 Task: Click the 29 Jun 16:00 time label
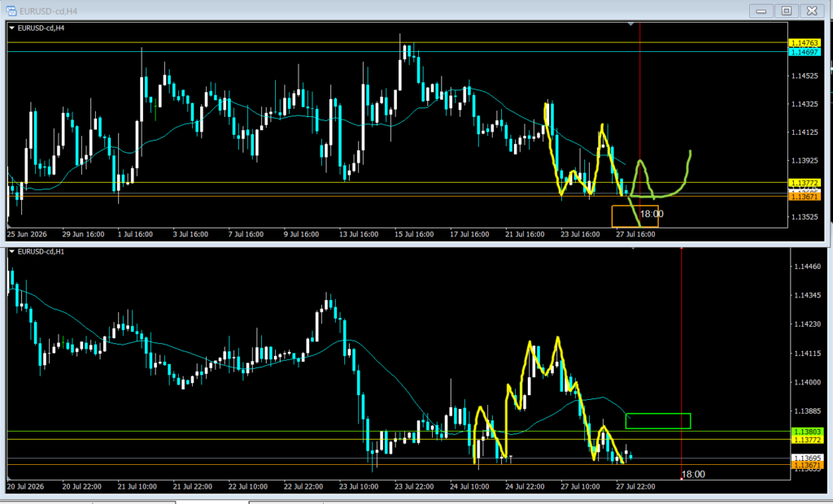tap(84, 234)
